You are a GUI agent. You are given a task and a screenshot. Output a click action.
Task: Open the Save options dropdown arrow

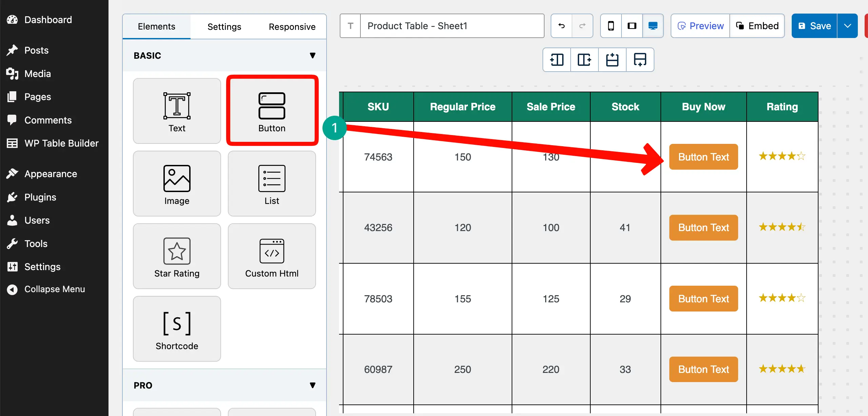coord(847,26)
